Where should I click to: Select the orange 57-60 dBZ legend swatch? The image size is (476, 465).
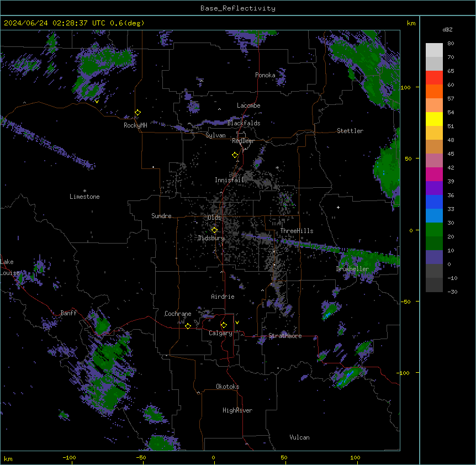(x=434, y=92)
